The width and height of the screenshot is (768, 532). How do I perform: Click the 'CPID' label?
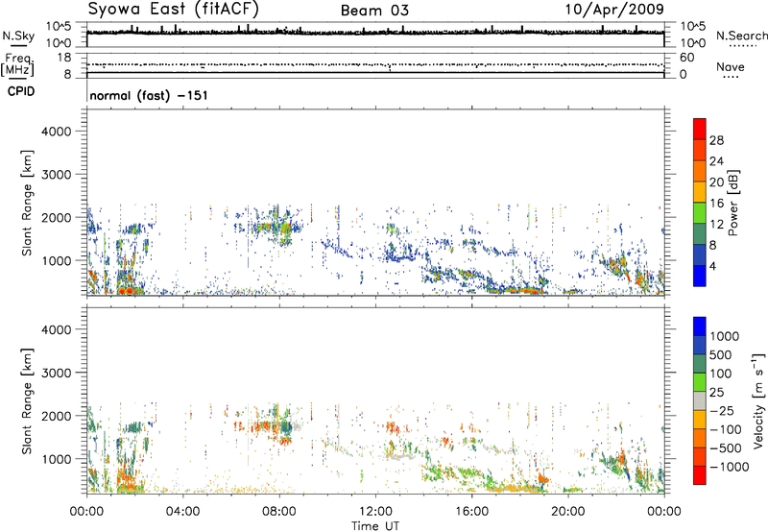pyautogui.click(x=21, y=91)
